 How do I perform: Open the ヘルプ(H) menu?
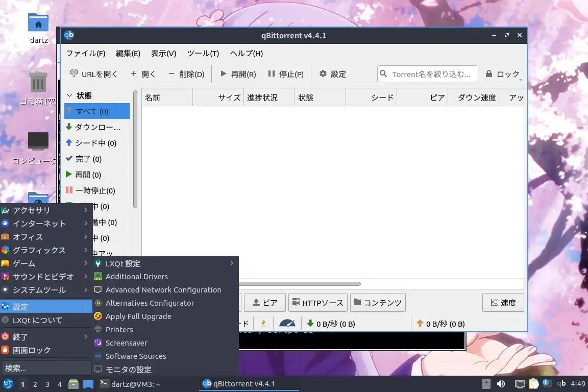247,53
